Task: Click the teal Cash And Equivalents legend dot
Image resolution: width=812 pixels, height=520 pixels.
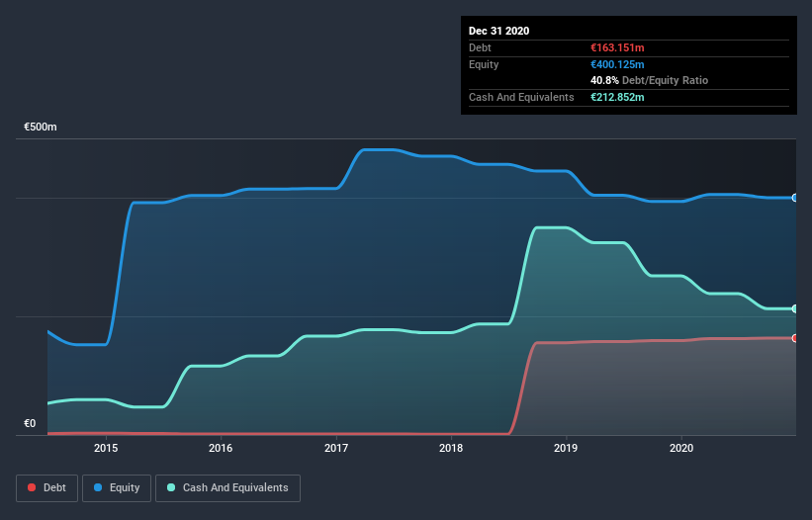Action: point(171,487)
